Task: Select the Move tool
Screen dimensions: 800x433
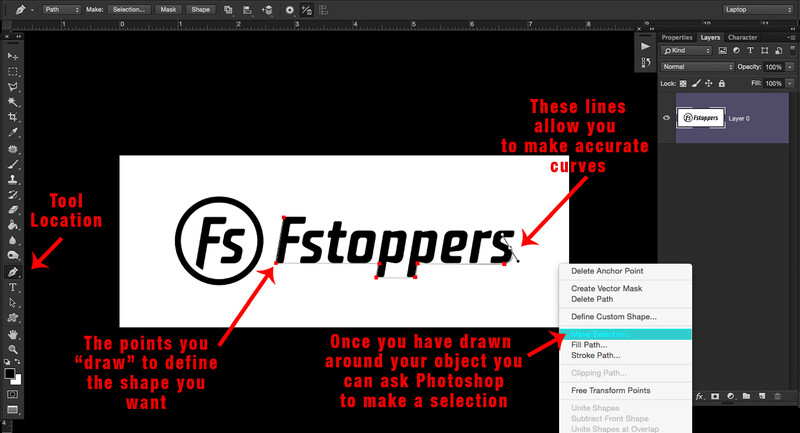Action: click(13, 56)
